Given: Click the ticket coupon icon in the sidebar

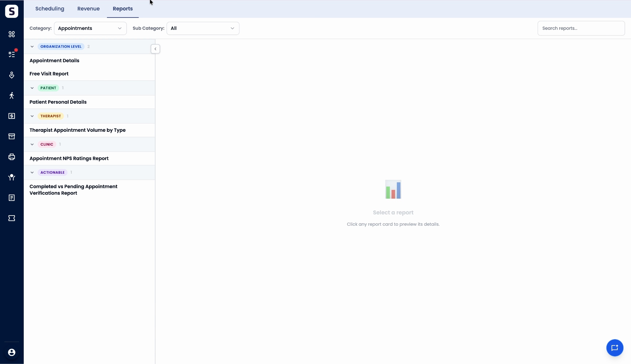Looking at the screenshot, I should pos(12,218).
